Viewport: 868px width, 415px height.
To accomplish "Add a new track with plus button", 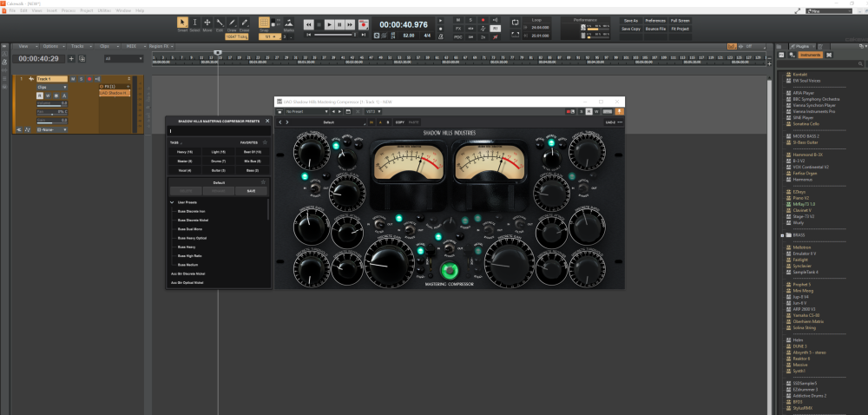I will pos(71,59).
